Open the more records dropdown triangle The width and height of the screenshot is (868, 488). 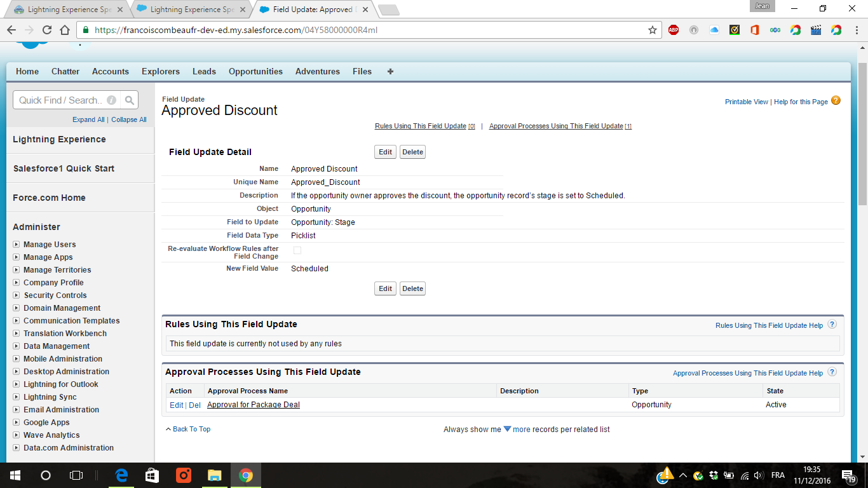(507, 429)
